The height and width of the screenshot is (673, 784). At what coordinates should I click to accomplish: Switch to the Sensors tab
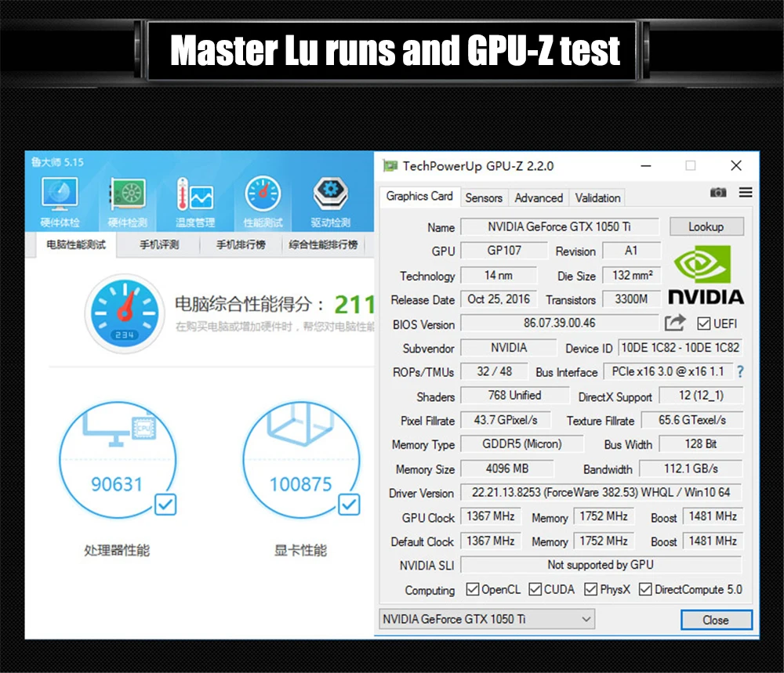click(x=484, y=198)
